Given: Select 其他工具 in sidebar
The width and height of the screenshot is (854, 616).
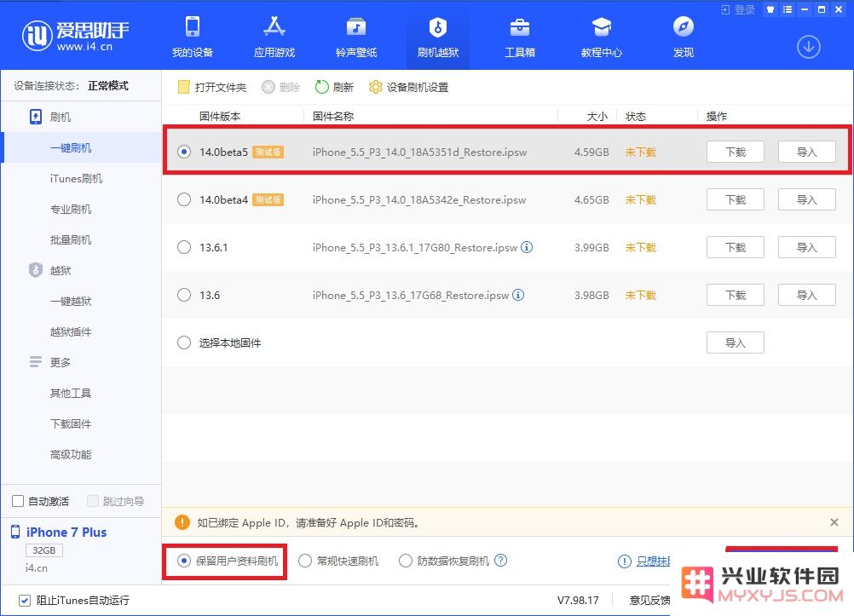Looking at the screenshot, I should [x=71, y=394].
